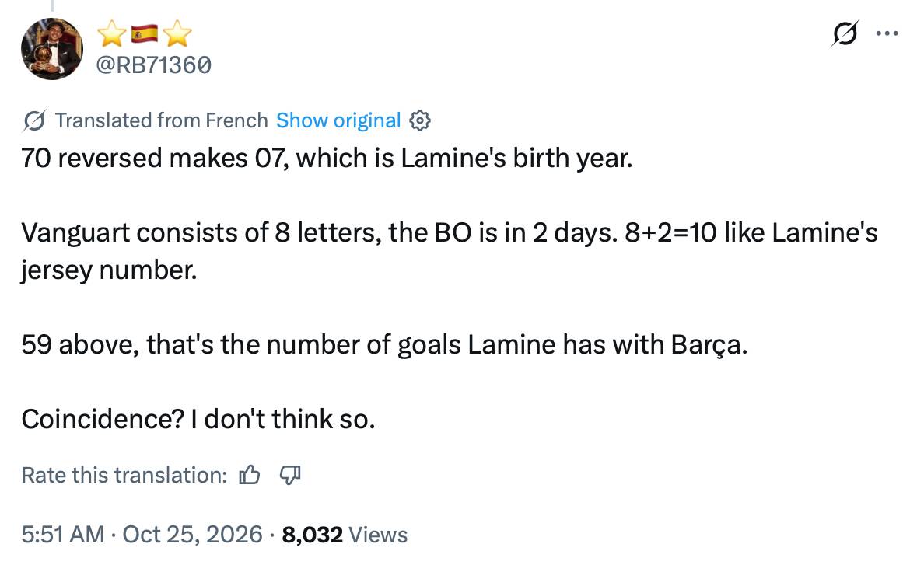Click the line about 59 goals with Barça
The image size is (924, 572).
[x=384, y=344]
